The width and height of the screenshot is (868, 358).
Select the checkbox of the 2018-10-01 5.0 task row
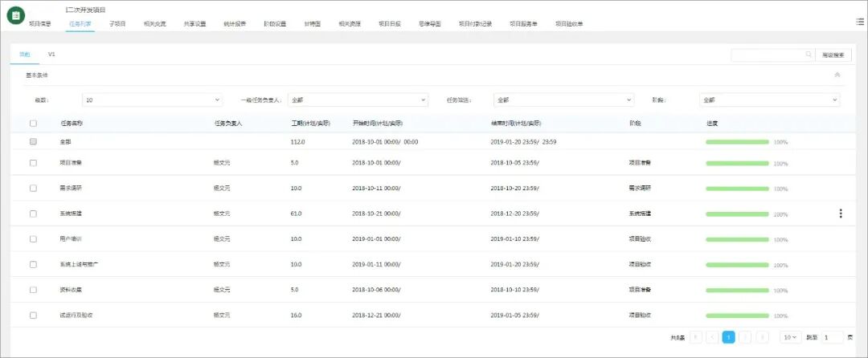[x=33, y=163]
